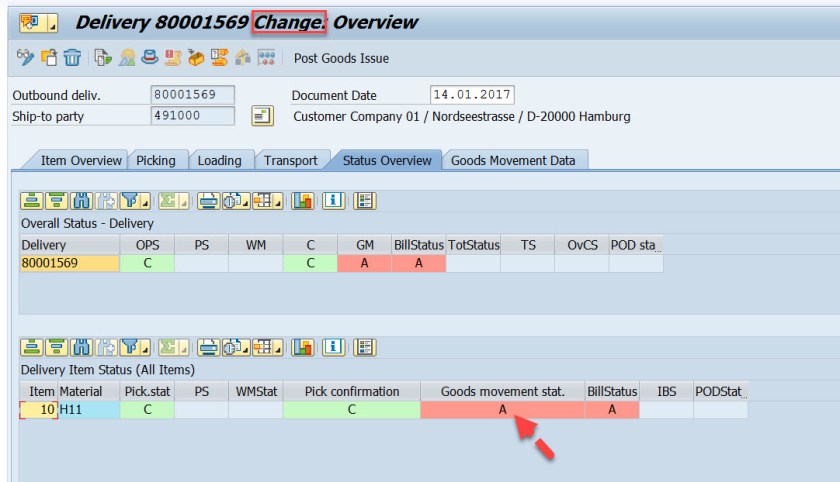Click the Other Delivery document icon
Screen dimensions: 840x482
49,57
